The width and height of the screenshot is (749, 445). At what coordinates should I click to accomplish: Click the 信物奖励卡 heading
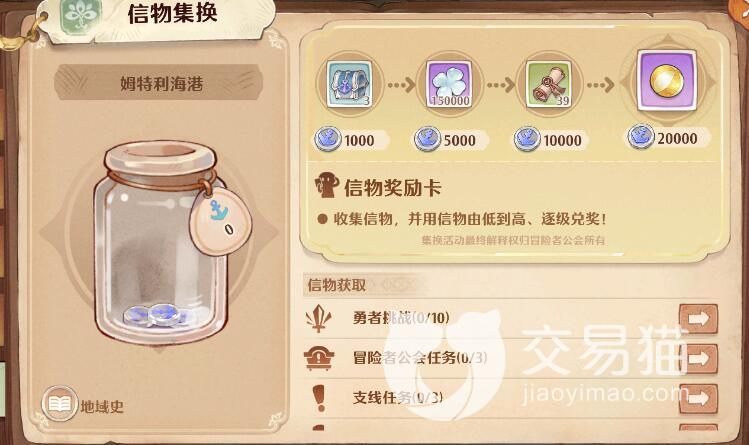click(x=392, y=188)
